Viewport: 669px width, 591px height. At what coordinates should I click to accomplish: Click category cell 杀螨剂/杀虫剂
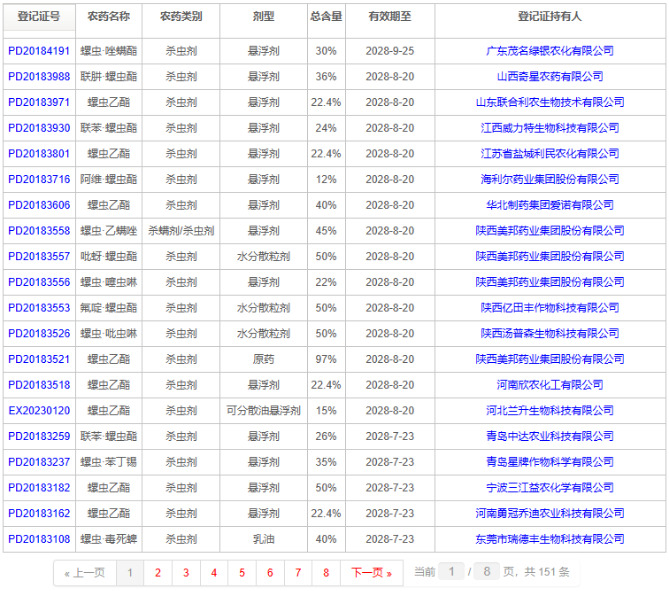coord(181,230)
